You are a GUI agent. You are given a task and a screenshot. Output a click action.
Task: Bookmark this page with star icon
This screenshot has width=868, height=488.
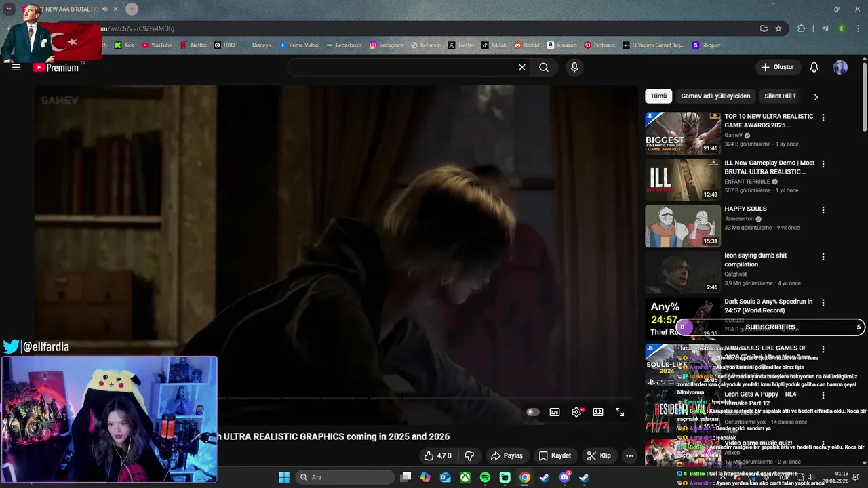778,28
